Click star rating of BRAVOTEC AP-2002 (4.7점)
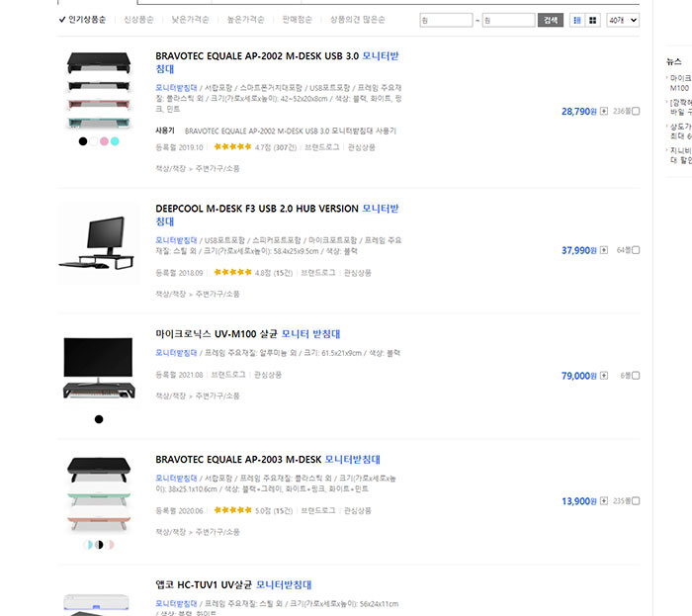This screenshot has width=692, height=616. pos(232,147)
